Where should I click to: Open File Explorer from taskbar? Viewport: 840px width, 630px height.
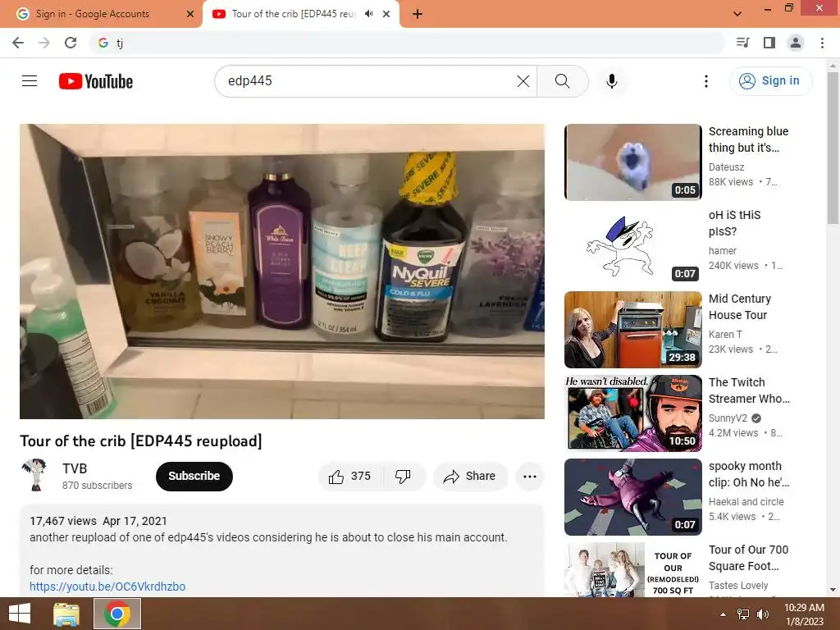point(66,614)
